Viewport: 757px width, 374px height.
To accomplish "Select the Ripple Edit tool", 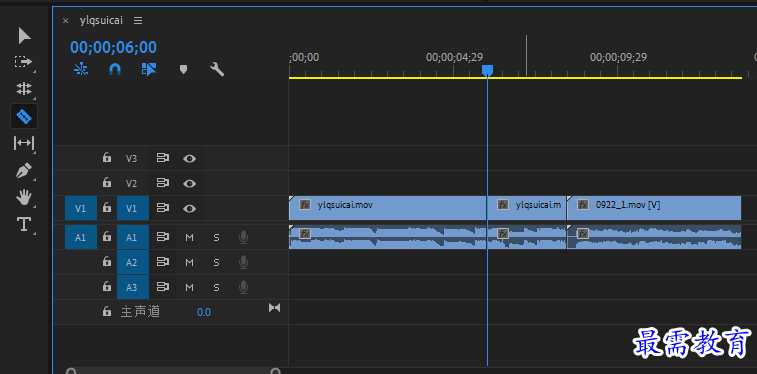I will [x=24, y=89].
